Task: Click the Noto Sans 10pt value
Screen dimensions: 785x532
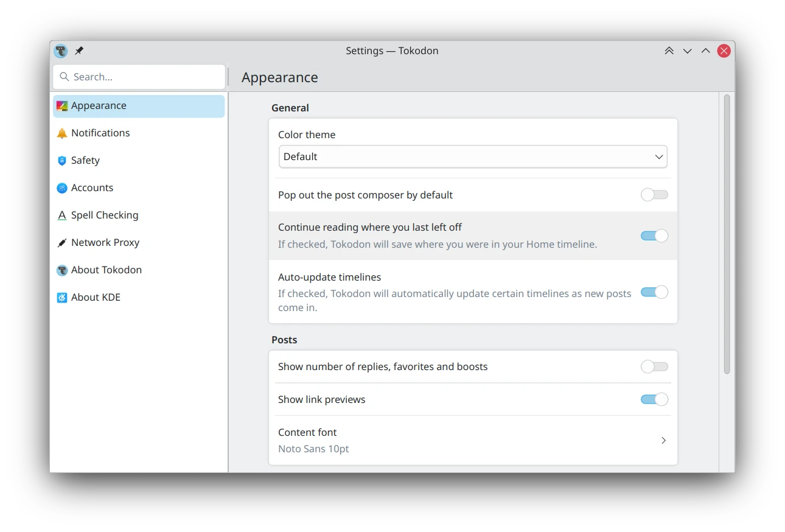Action: (313, 449)
